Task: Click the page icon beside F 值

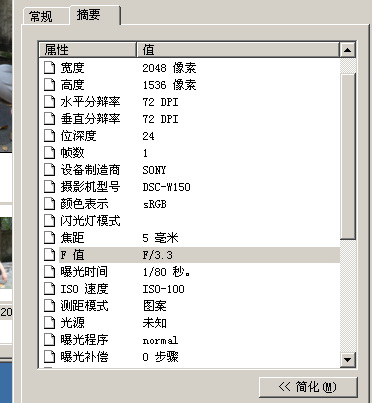Action: click(x=49, y=255)
